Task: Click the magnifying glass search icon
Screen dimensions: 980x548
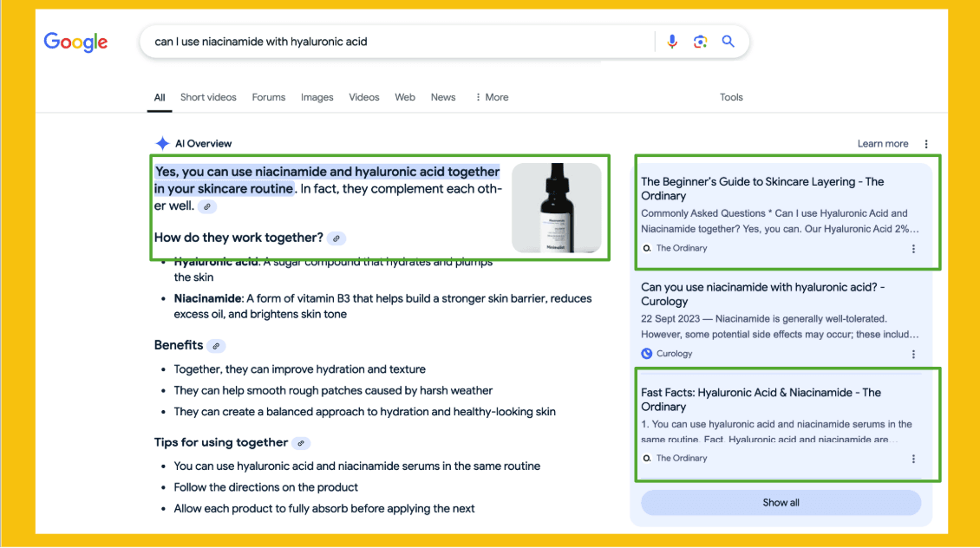Action: coord(728,42)
